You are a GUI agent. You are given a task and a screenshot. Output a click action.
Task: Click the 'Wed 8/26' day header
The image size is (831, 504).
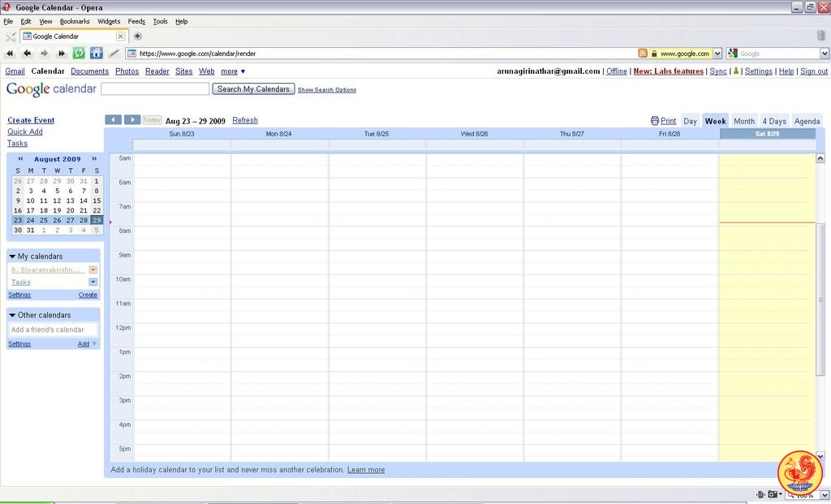pyautogui.click(x=474, y=134)
